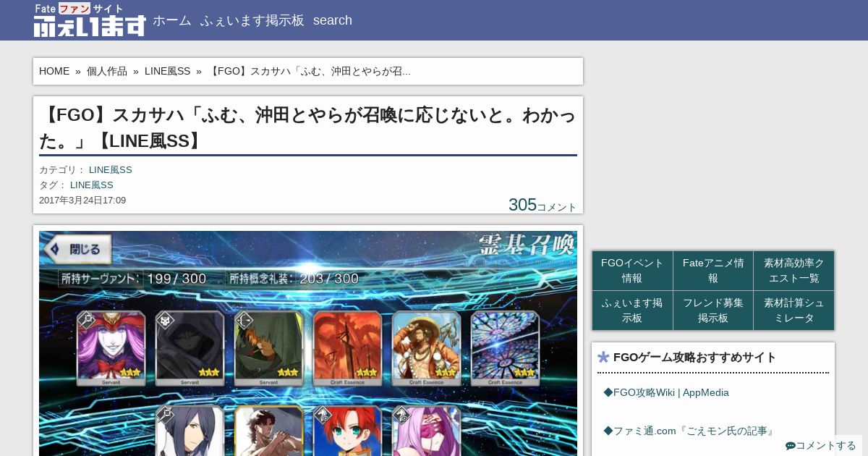Click the truncated article title breadcrumb

tap(310, 71)
